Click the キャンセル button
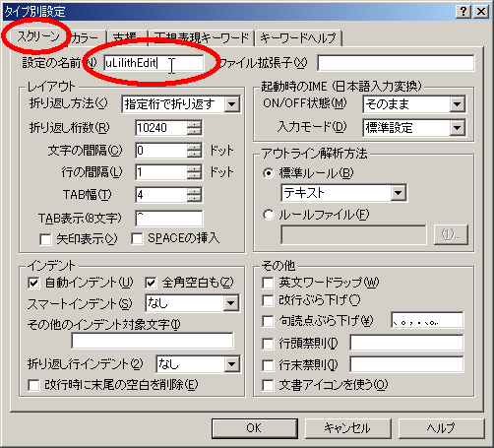This screenshot has height=448, width=494. click(x=348, y=428)
